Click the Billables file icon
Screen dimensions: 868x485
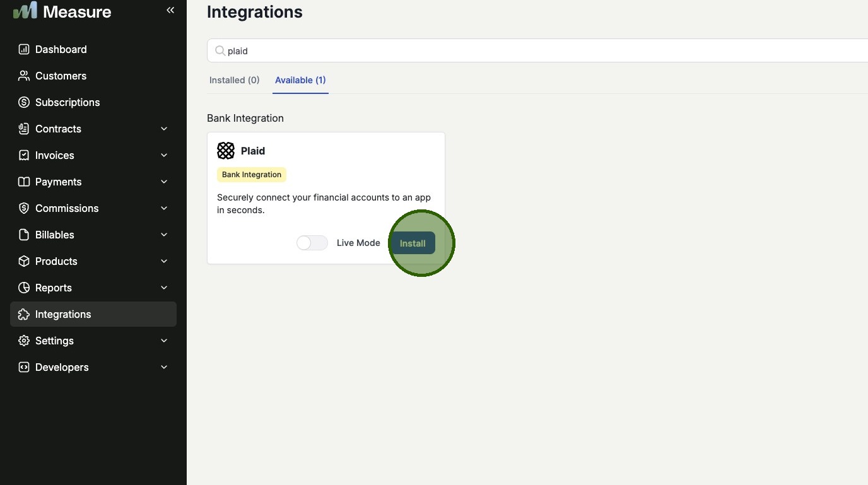tap(24, 235)
